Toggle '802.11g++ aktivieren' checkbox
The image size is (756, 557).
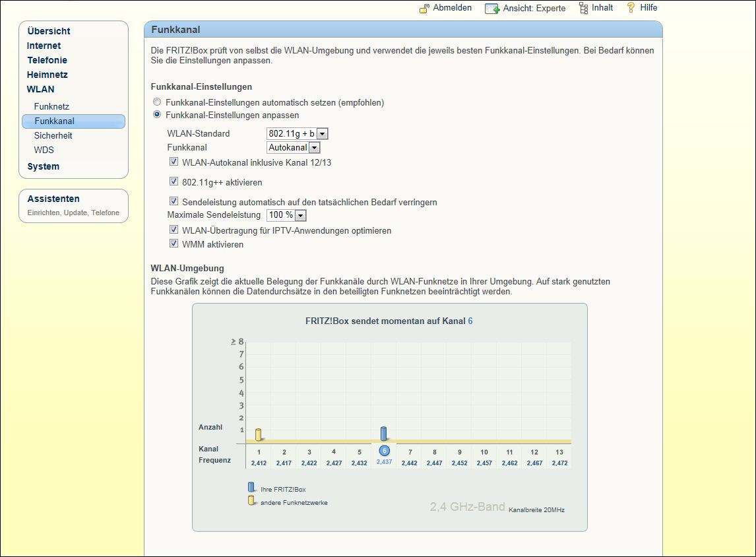173,181
